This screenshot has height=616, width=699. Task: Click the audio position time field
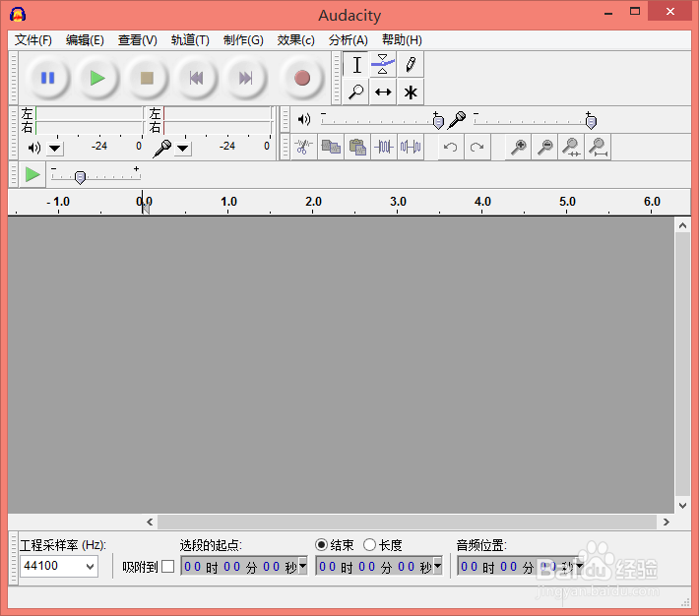click(520, 566)
